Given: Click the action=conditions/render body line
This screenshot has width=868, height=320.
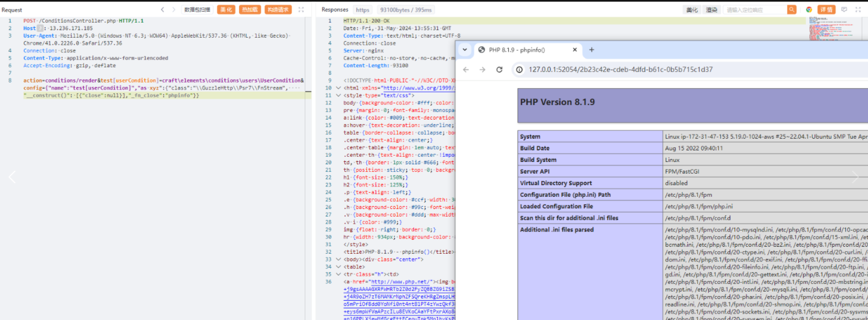Looking at the screenshot, I should pyautogui.click(x=163, y=80).
